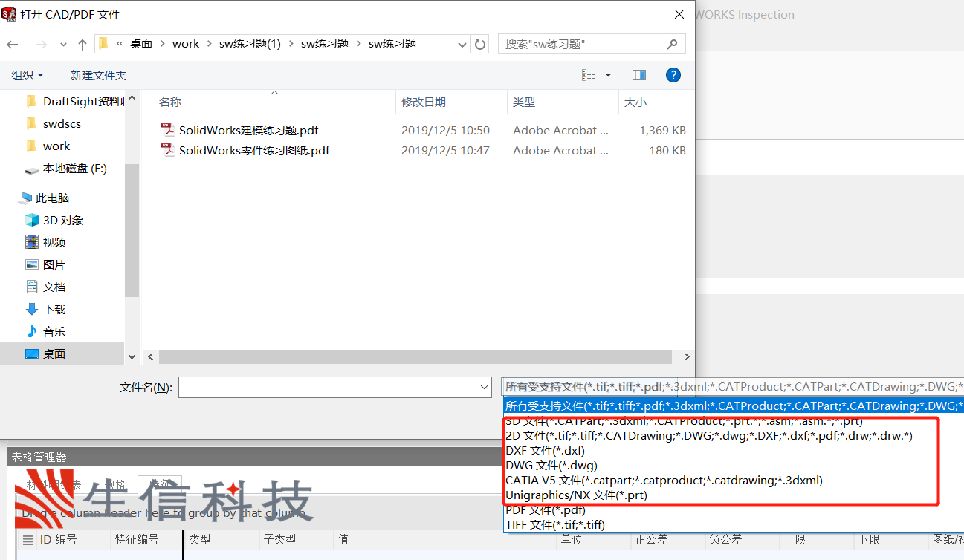Select DraftSight资料 folder in sidebar
Viewport: 964px width, 560px height.
[x=74, y=102]
